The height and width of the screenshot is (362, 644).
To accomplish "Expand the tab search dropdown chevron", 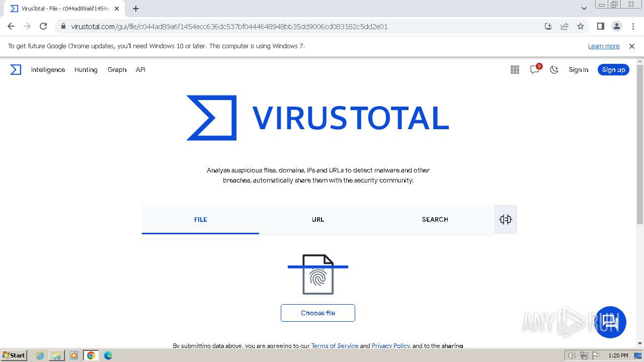I will [584, 9].
